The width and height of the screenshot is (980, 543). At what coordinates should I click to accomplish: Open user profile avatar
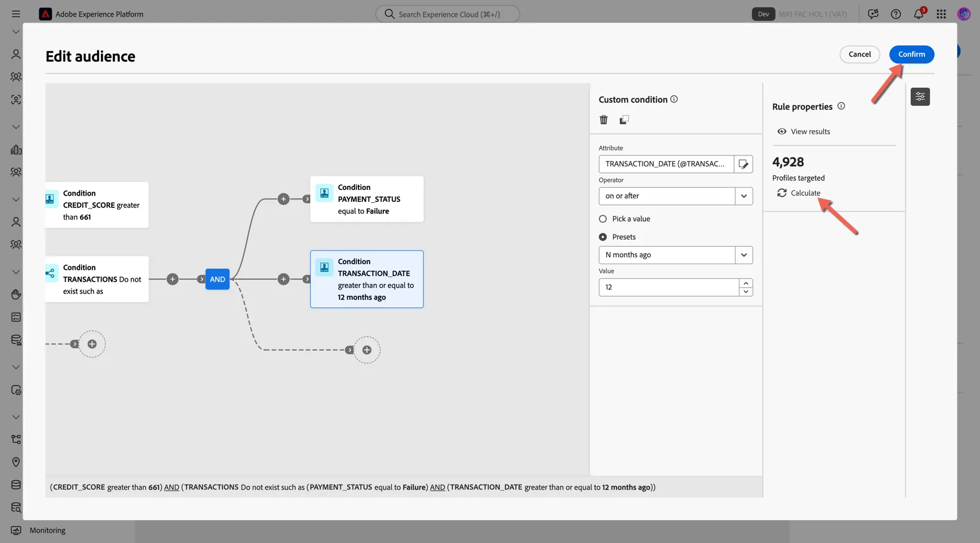tap(964, 14)
